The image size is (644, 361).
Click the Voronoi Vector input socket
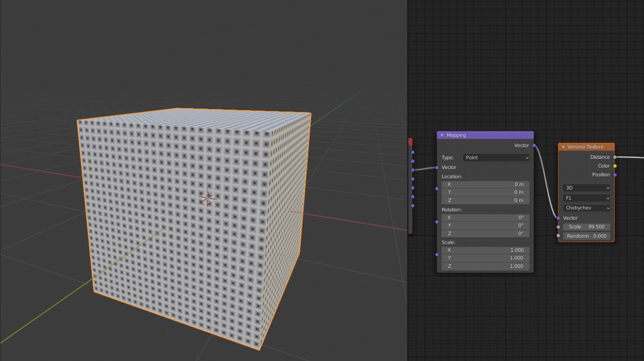558,218
